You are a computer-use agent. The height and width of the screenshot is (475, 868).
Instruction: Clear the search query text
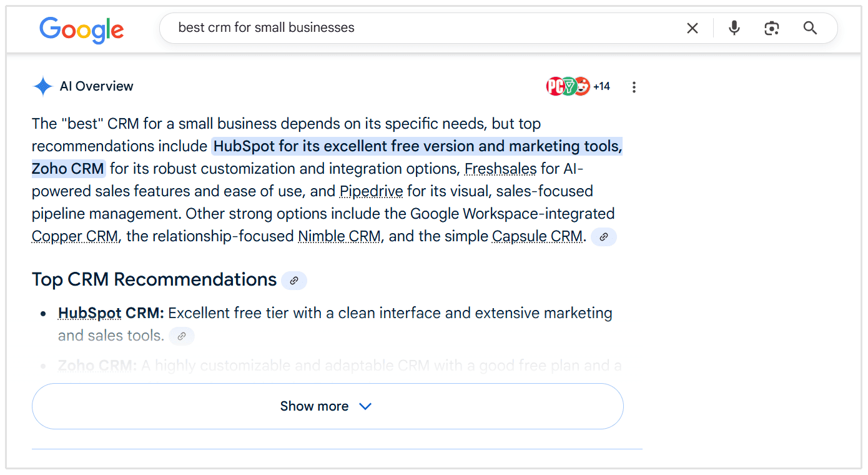tap(693, 28)
